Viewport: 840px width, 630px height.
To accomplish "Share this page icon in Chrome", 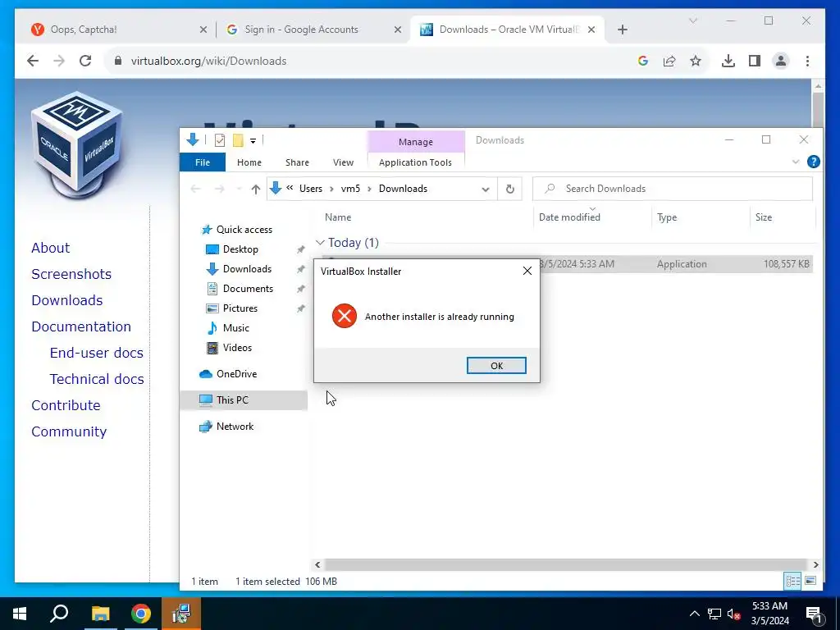I will [669, 61].
